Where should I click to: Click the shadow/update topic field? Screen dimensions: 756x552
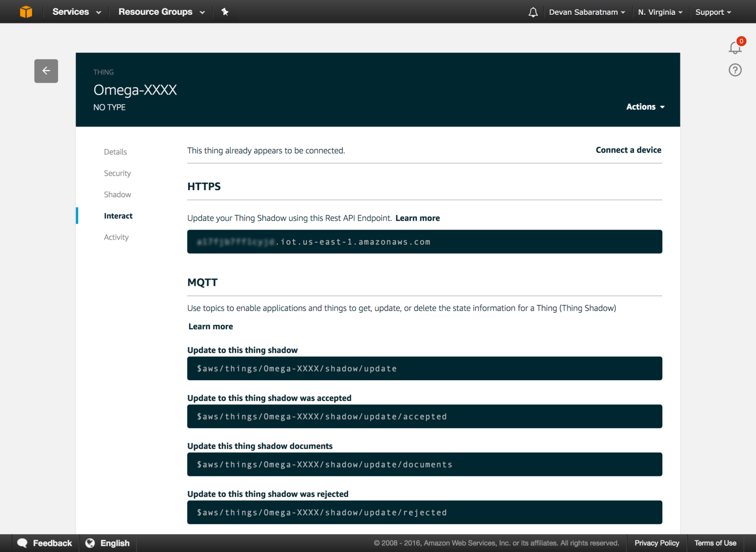click(x=425, y=369)
